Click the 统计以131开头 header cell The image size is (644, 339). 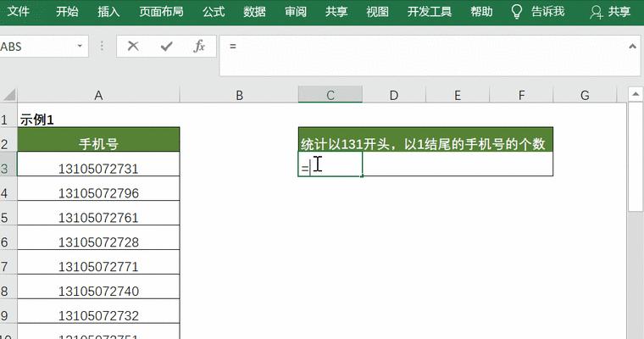pyautogui.click(x=425, y=140)
